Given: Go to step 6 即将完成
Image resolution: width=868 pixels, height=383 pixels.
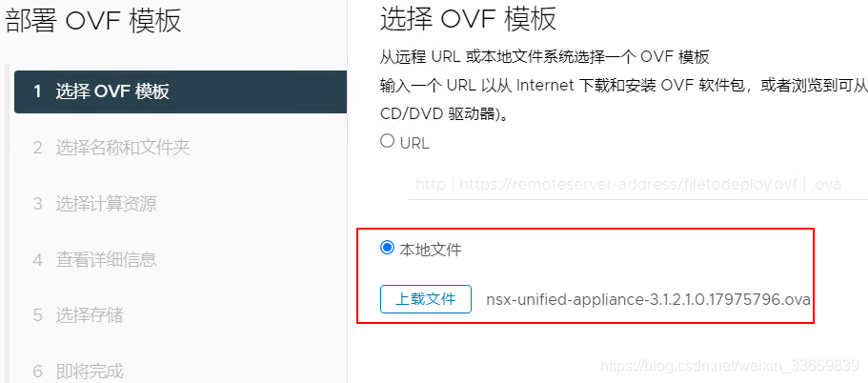Looking at the screenshot, I should pos(78,371).
